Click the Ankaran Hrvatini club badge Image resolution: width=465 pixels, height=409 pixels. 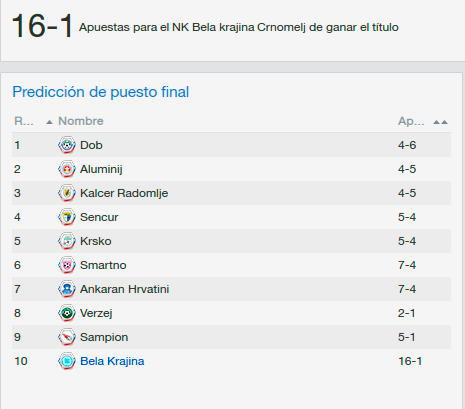pos(67,289)
